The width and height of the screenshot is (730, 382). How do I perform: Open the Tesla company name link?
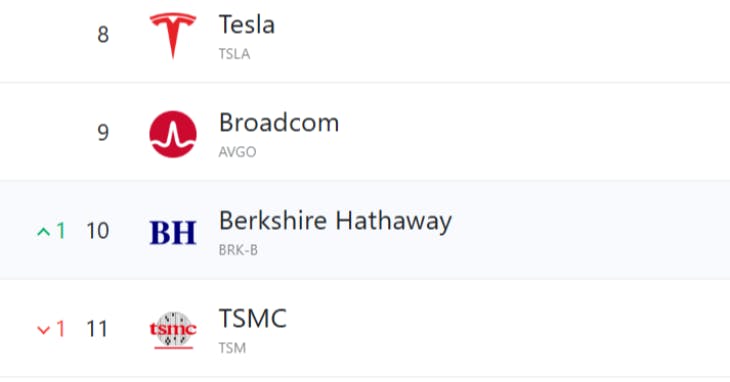247,25
